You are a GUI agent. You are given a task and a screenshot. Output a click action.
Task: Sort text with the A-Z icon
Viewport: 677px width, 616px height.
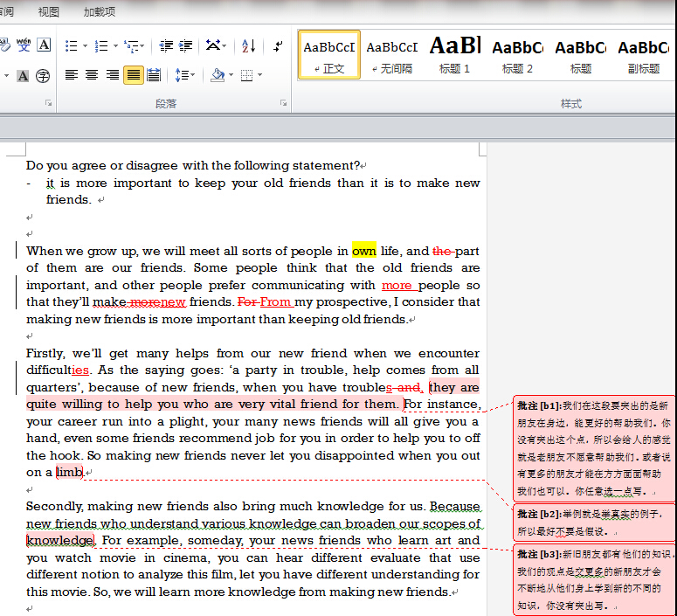tap(249, 45)
